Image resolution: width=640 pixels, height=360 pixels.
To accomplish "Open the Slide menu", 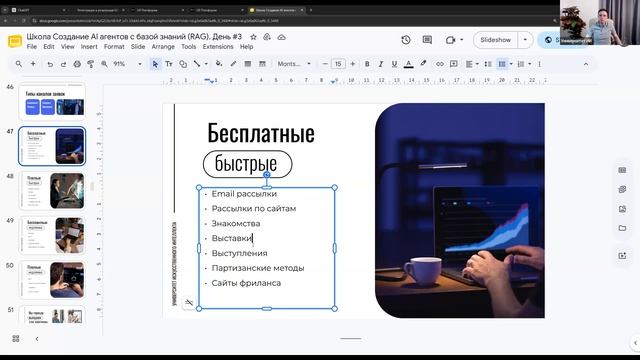I will [x=138, y=47].
